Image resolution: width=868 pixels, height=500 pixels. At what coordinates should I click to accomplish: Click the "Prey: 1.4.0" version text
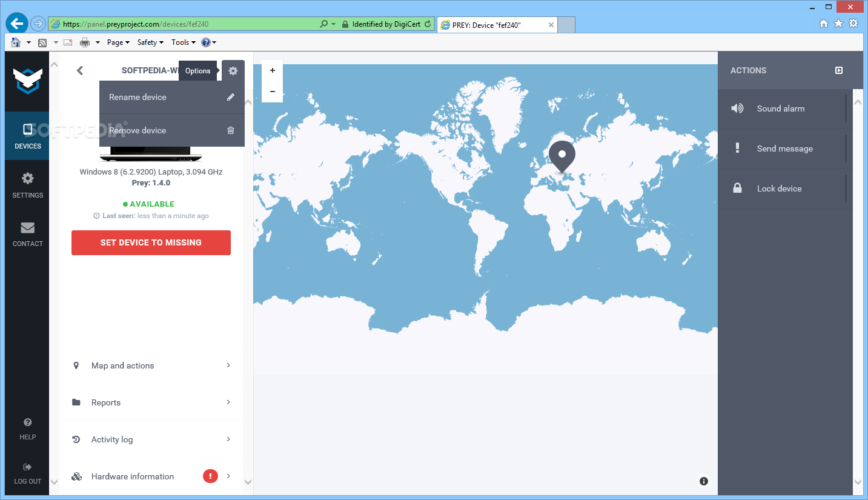[x=151, y=182]
